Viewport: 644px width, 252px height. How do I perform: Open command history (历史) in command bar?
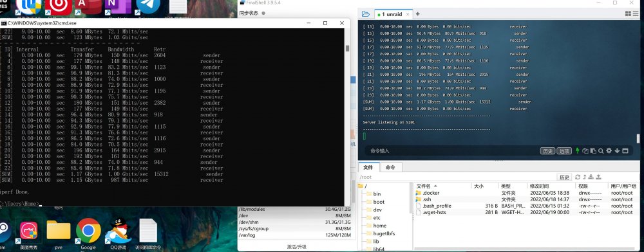tap(547, 151)
